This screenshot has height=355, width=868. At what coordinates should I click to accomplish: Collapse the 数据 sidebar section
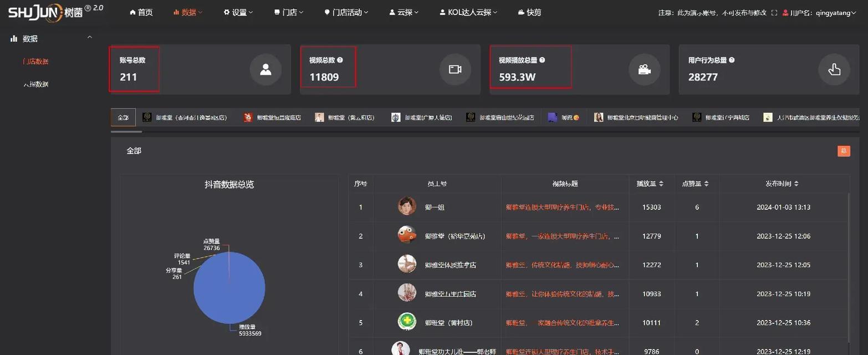coord(90,38)
